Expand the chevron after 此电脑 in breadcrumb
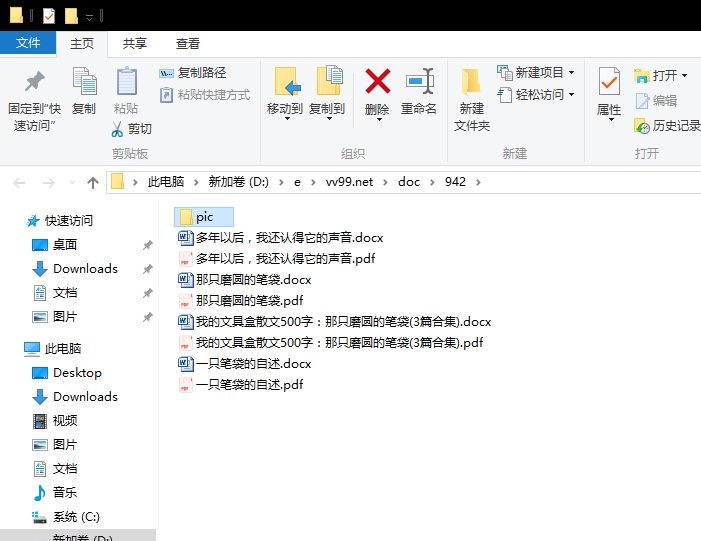Image resolution: width=701 pixels, height=541 pixels. click(x=196, y=182)
